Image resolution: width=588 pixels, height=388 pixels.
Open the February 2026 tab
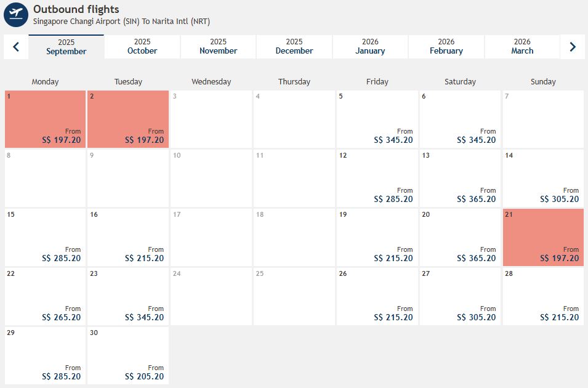pos(446,47)
